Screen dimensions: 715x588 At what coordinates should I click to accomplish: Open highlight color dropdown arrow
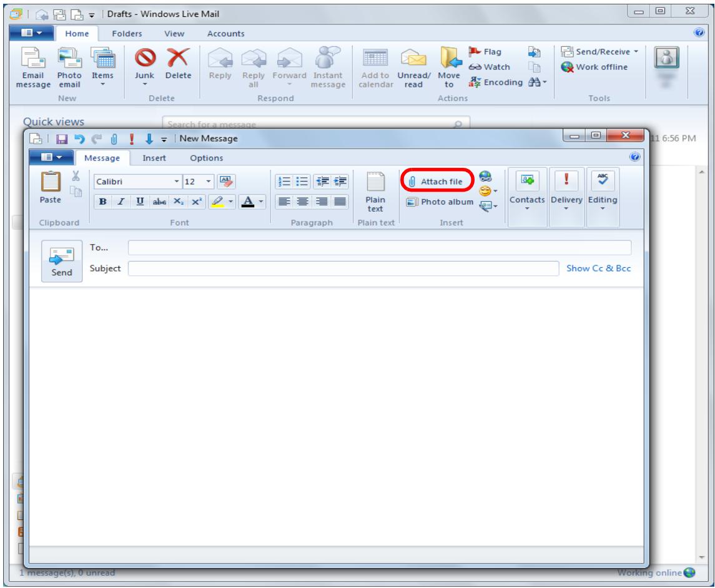[x=230, y=202]
